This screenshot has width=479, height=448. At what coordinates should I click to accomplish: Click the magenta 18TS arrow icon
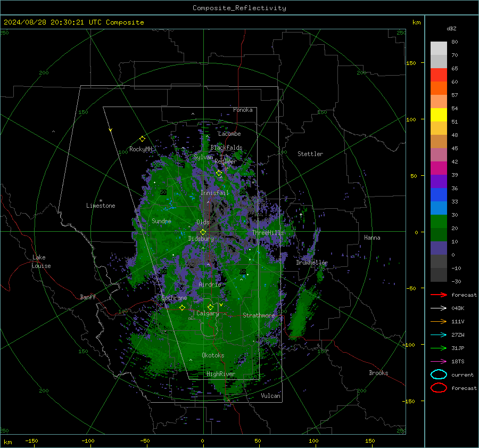click(439, 362)
